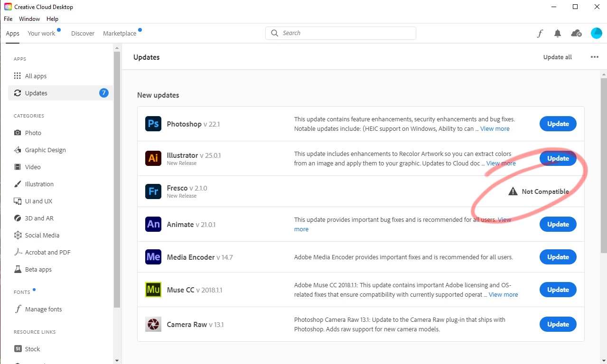Viewport: 607px width, 364px height.
Task: Click in the Search field
Action: pyautogui.click(x=341, y=33)
